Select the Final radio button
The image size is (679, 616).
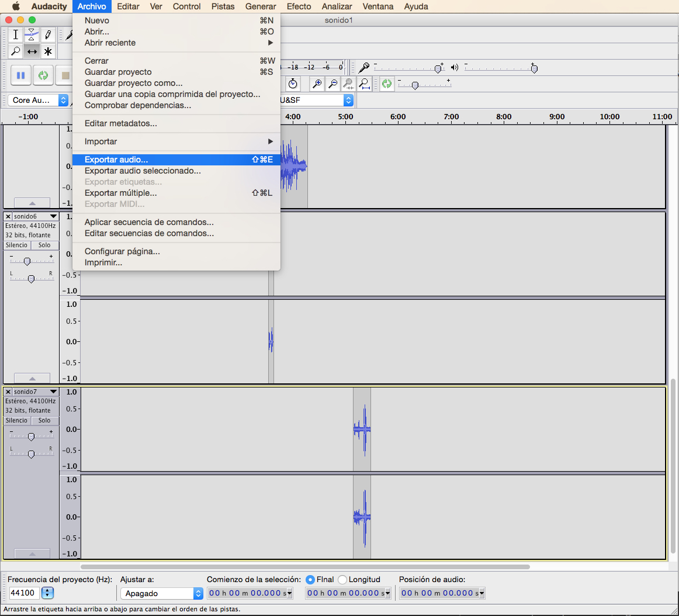tap(310, 580)
